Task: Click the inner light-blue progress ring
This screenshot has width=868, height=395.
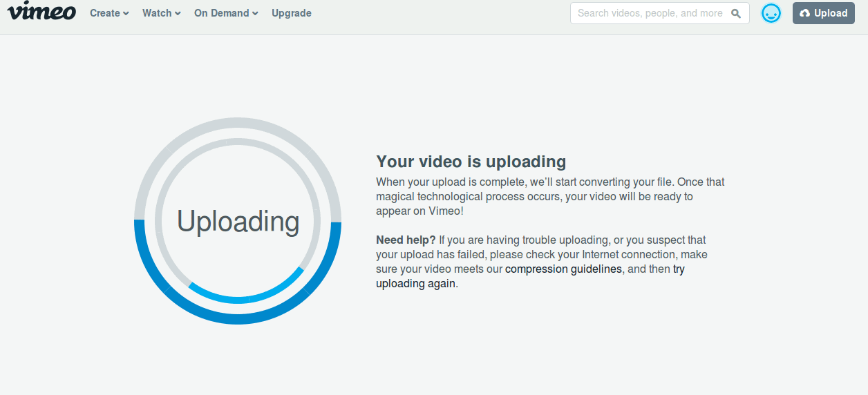Action: 238,298
